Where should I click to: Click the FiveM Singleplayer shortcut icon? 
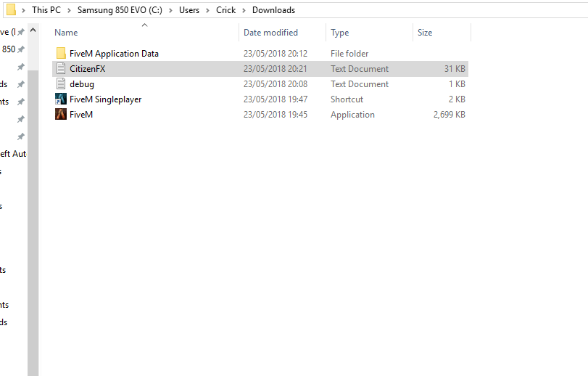[x=61, y=99]
